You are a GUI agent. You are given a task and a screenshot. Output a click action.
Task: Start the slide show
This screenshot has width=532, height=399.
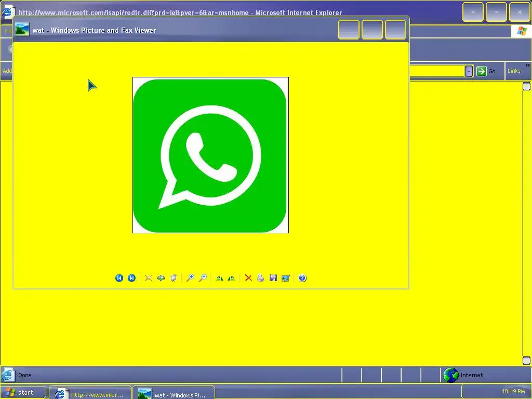point(174,278)
